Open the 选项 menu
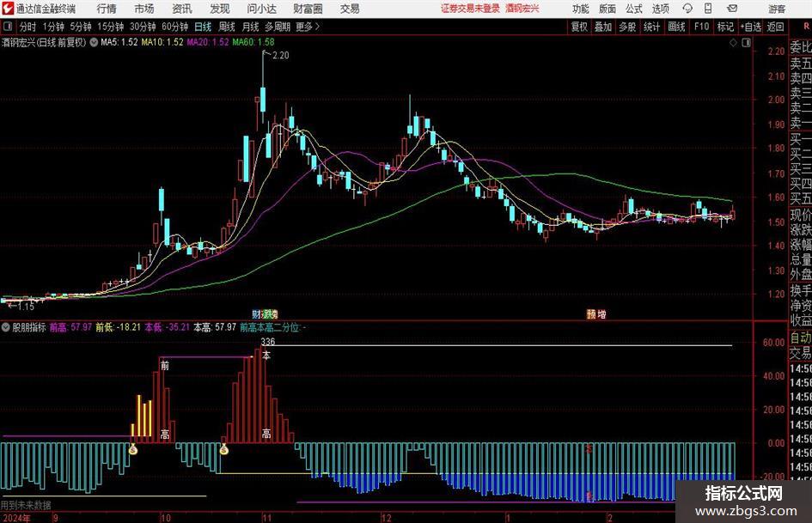This screenshot has width=812, height=523. pyautogui.click(x=660, y=9)
